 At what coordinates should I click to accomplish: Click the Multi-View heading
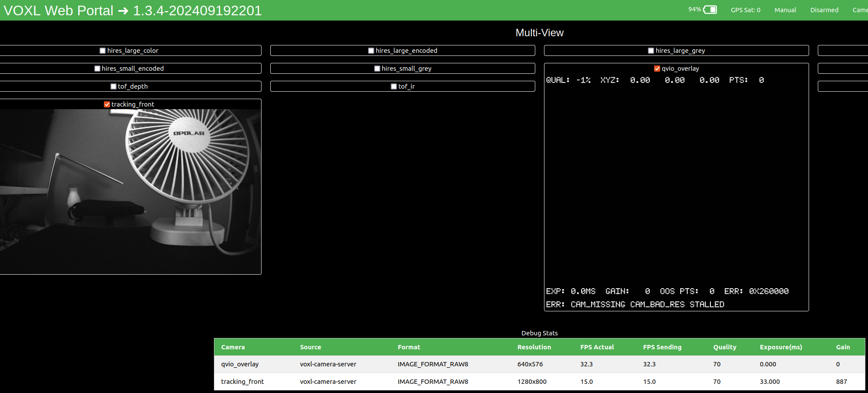(540, 33)
